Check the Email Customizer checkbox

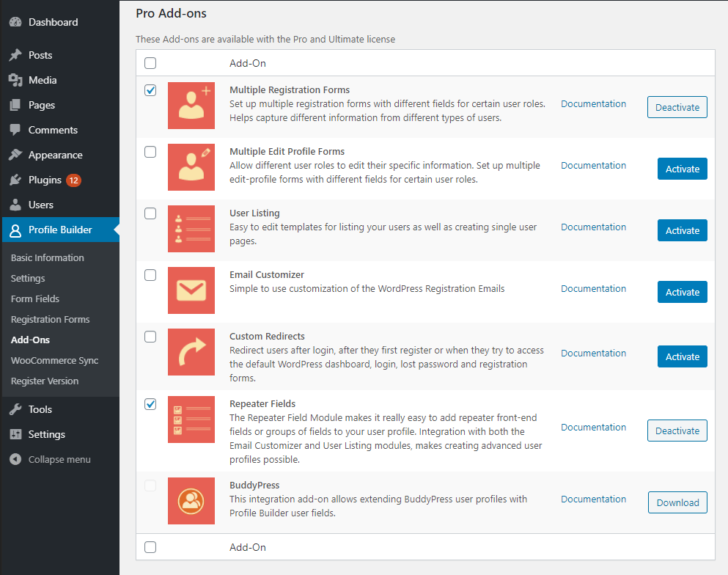150,275
